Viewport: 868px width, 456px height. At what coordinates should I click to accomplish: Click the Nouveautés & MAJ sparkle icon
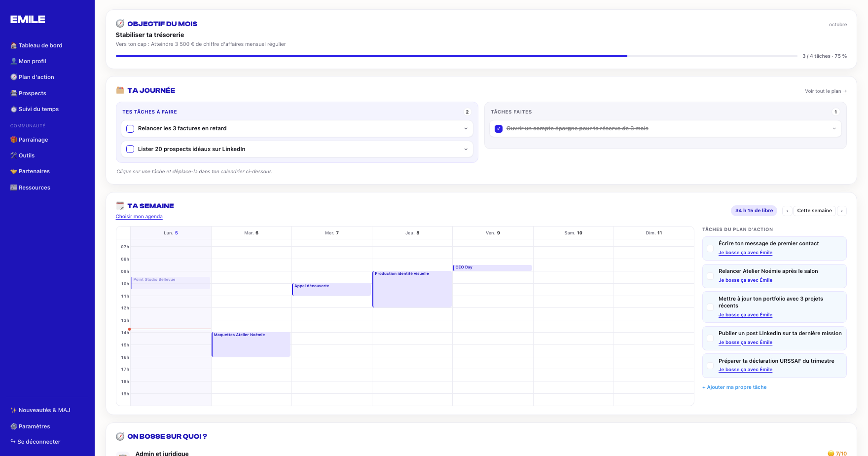point(14,410)
